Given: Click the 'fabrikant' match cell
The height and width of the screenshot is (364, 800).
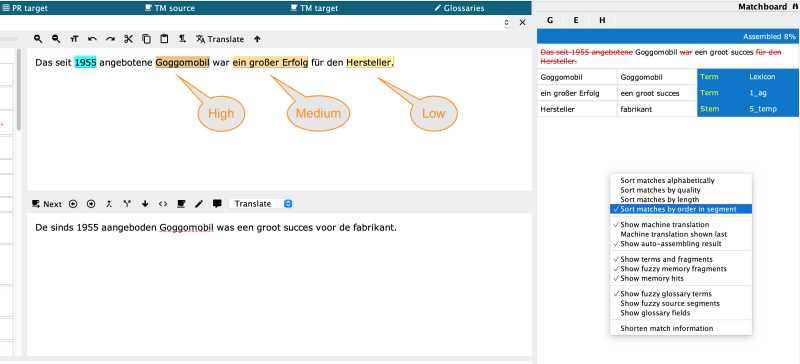Looking at the screenshot, I should pos(657,109).
